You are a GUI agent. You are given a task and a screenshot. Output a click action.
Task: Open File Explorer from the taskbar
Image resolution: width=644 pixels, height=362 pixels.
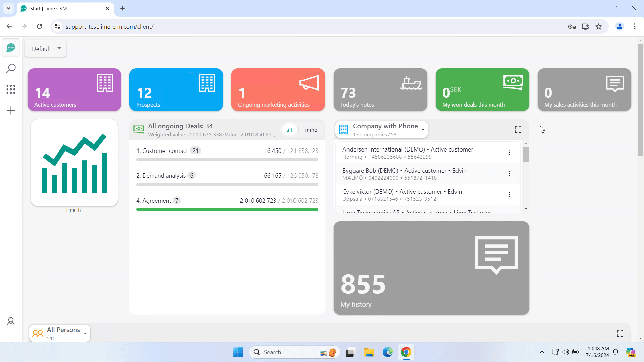(x=369, y=352)
